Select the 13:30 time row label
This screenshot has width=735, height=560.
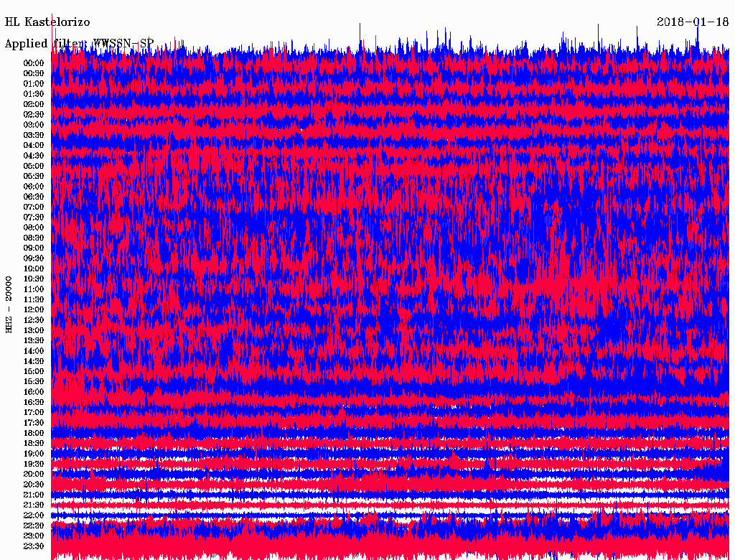[34, 341]
